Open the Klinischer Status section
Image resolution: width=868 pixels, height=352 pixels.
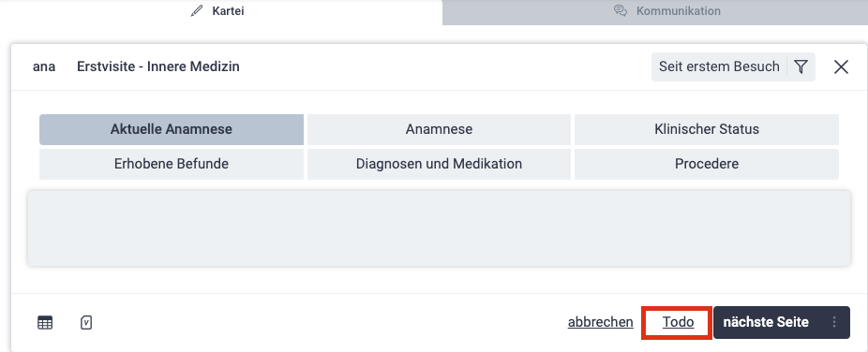click(x=707, y=129)
